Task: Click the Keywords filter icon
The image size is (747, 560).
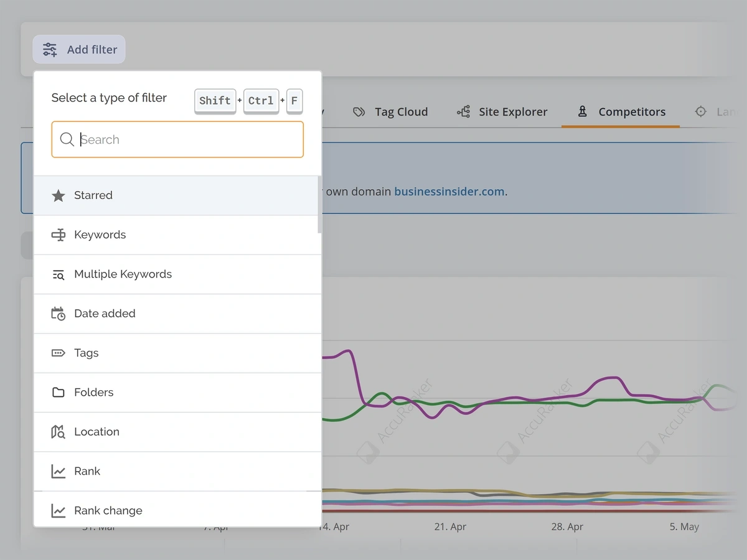Action: pyautogui.click(x=58, y=235)
